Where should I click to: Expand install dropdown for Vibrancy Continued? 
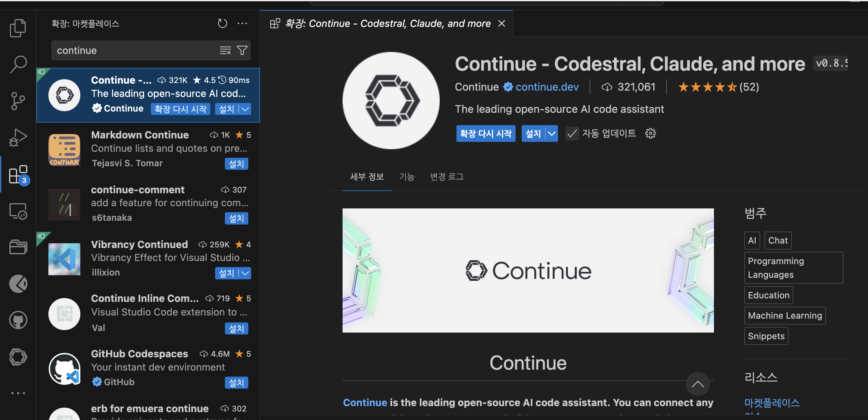pyautogui.click(x=245, y=273)
